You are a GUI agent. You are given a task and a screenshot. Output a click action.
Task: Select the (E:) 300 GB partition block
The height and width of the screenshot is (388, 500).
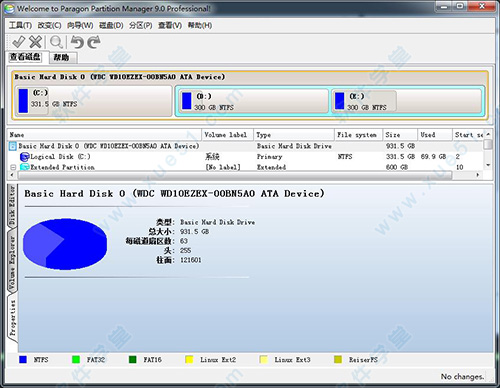coord(407,101)
